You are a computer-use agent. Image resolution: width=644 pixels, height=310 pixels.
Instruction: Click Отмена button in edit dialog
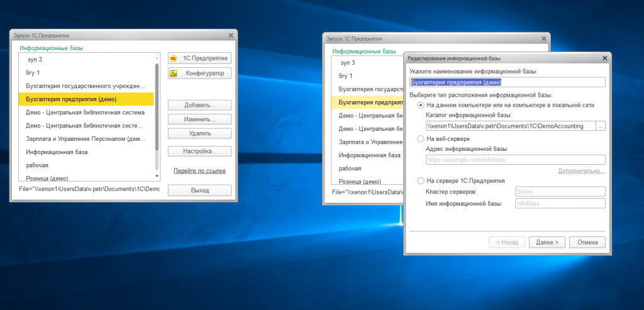(587, 242)
